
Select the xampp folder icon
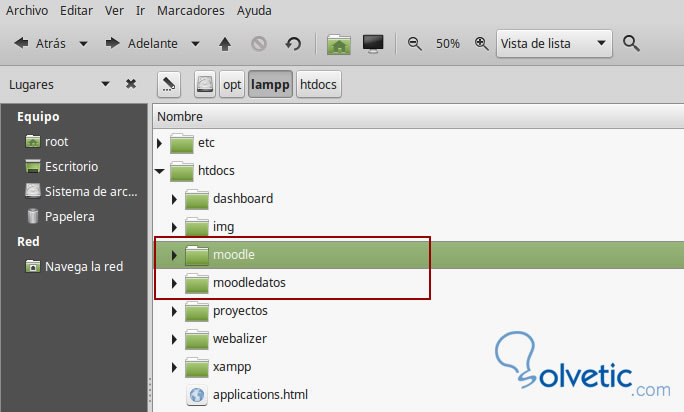click(x=197, y=367)
